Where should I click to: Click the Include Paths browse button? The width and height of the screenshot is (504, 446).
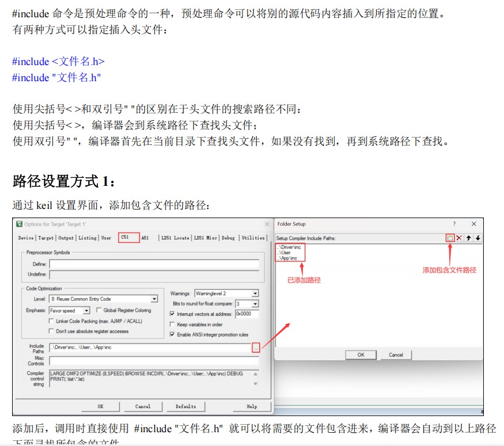[256, 347]
